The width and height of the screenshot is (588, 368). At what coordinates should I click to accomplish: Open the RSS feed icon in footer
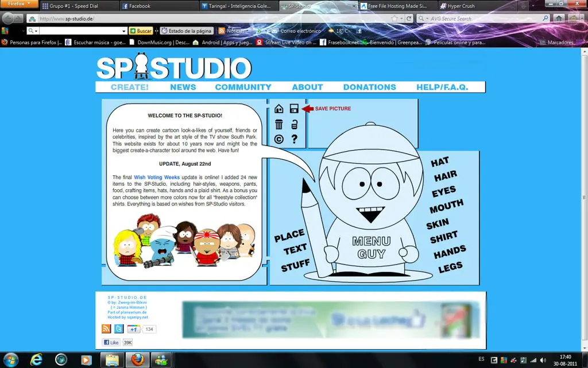pos(106,329)
